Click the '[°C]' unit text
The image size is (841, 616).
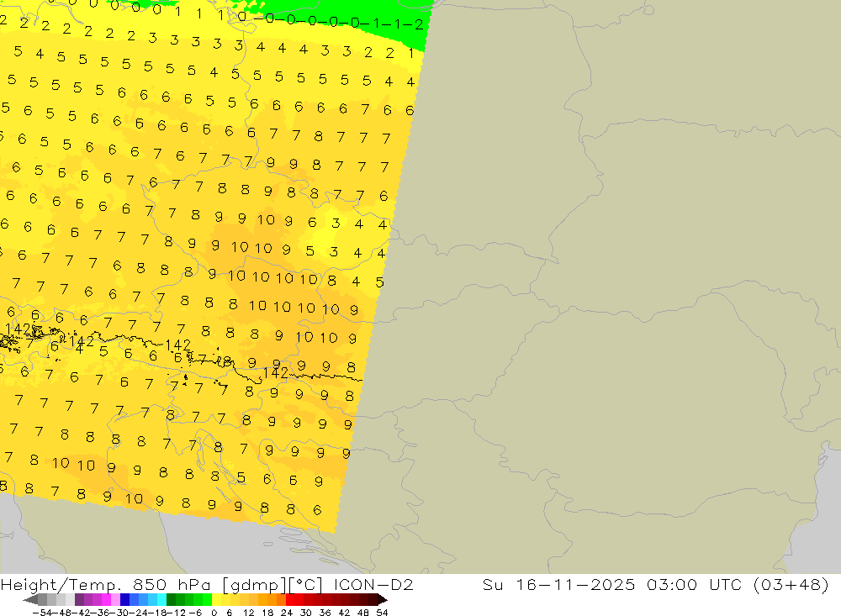click(305, 585)
